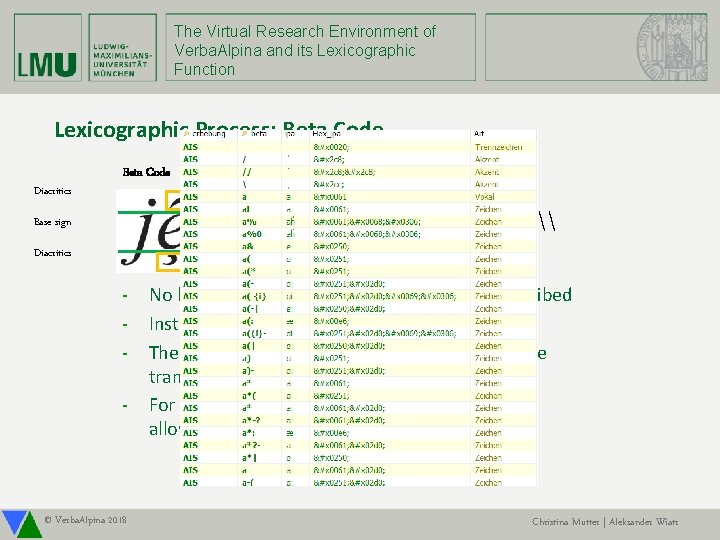The height and width of the screenshot is (540, 720).
Task: Click the 'Hex_ipa' column header
Action: point(326,134)
